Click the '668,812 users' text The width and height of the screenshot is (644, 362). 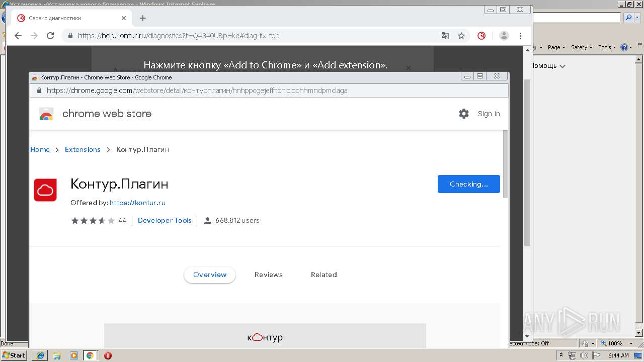point(237,220)
